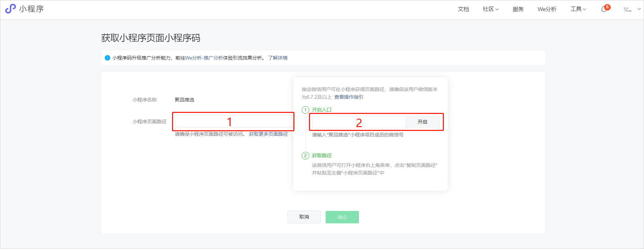Click the green 确定 button
This screenshot has height=249, width=644.
coord(342,217)
